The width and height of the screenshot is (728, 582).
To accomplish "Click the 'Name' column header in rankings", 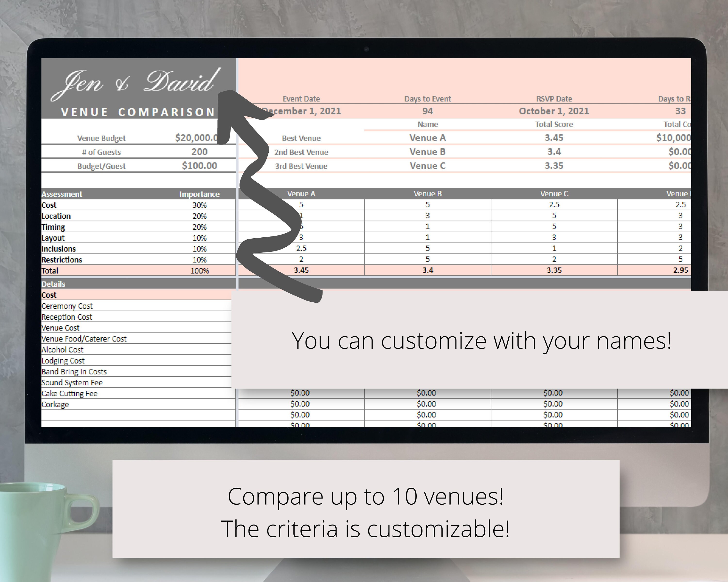I will pyautogui.click(x=428, y=124).
